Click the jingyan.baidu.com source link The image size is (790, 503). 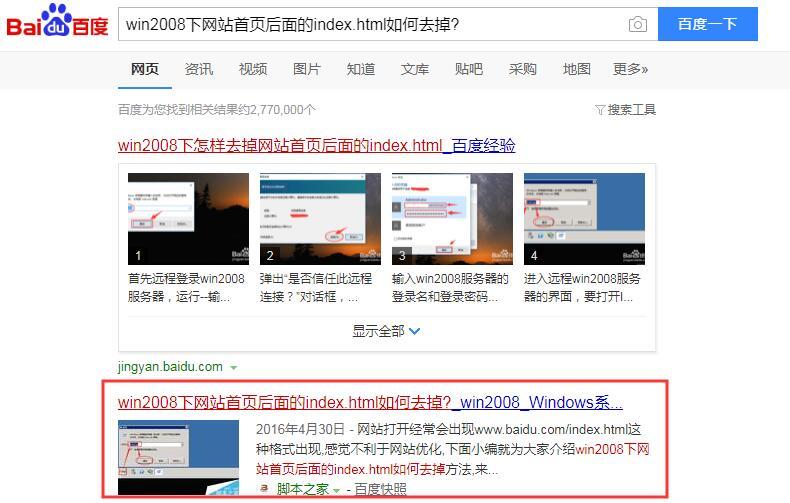pyautogui.click(x=170, y=367)
